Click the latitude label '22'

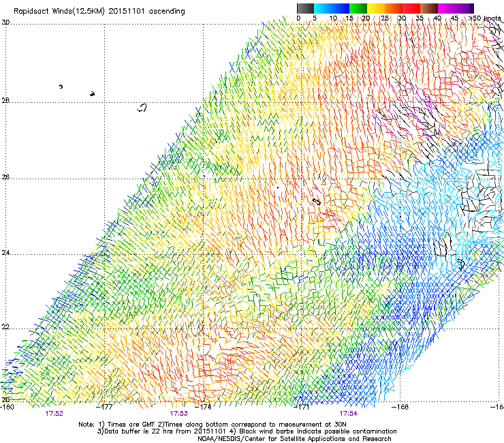pos(5,327)
